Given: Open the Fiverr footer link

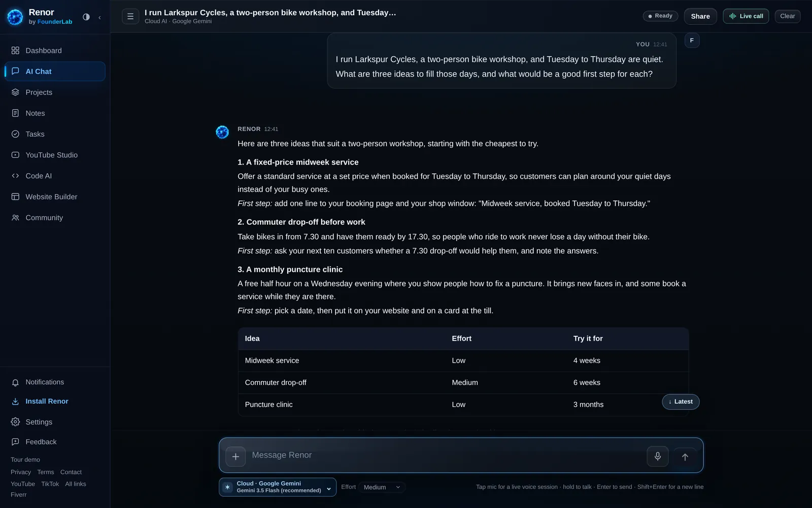Looking at the screenshot, I should coord(19,495).
